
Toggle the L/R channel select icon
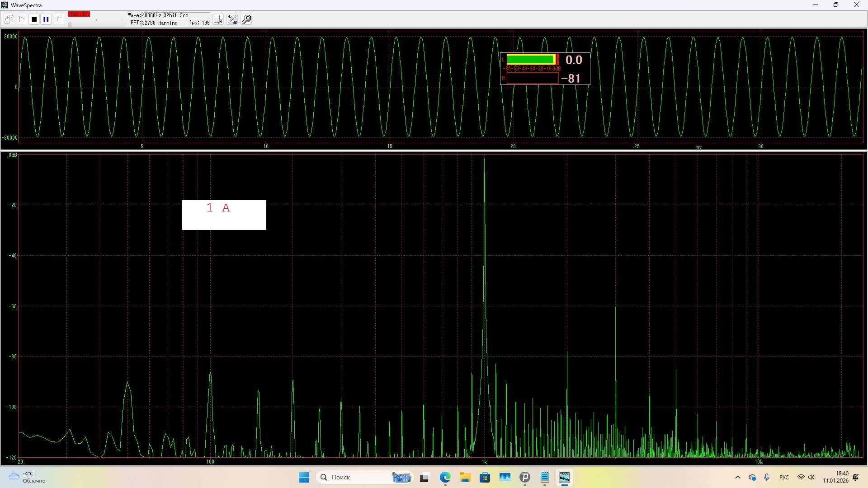[218, 19]
